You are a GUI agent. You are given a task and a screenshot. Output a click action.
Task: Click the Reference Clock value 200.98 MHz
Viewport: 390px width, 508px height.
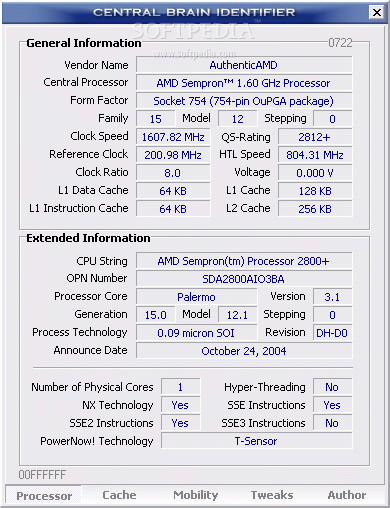coord(173,155)
